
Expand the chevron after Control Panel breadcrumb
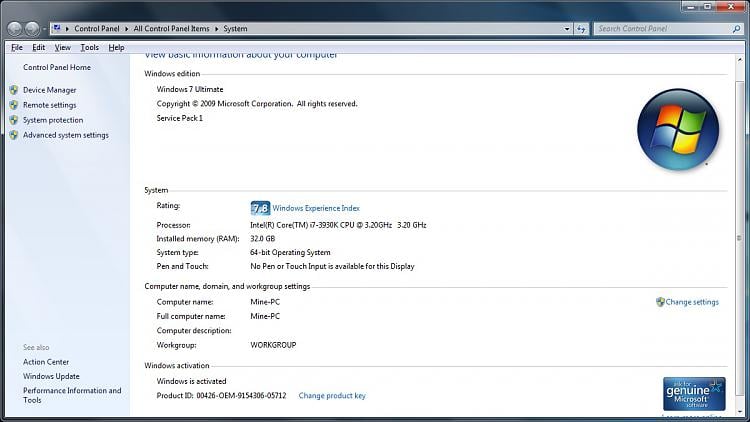click(126, 29)
